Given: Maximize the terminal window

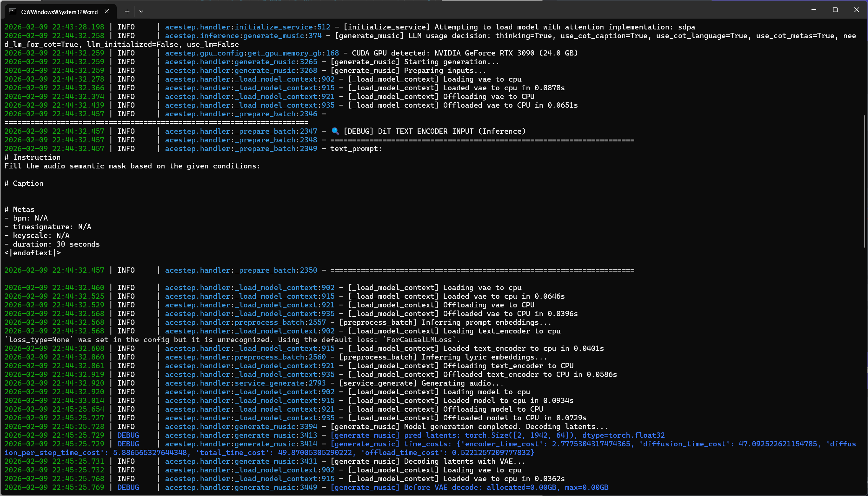Looking at the screenshot, I should click(x=835, y=10).
